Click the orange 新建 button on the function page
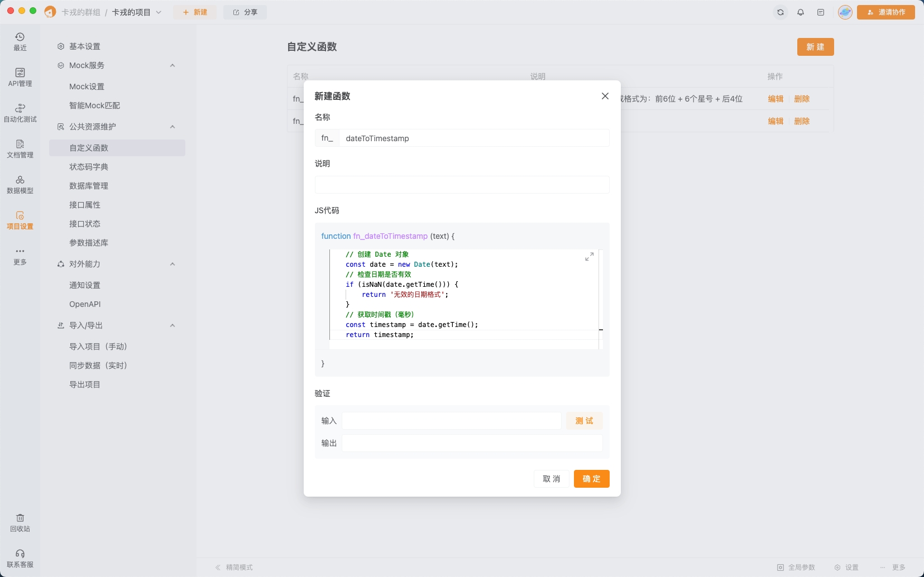 tap(816, 47)
